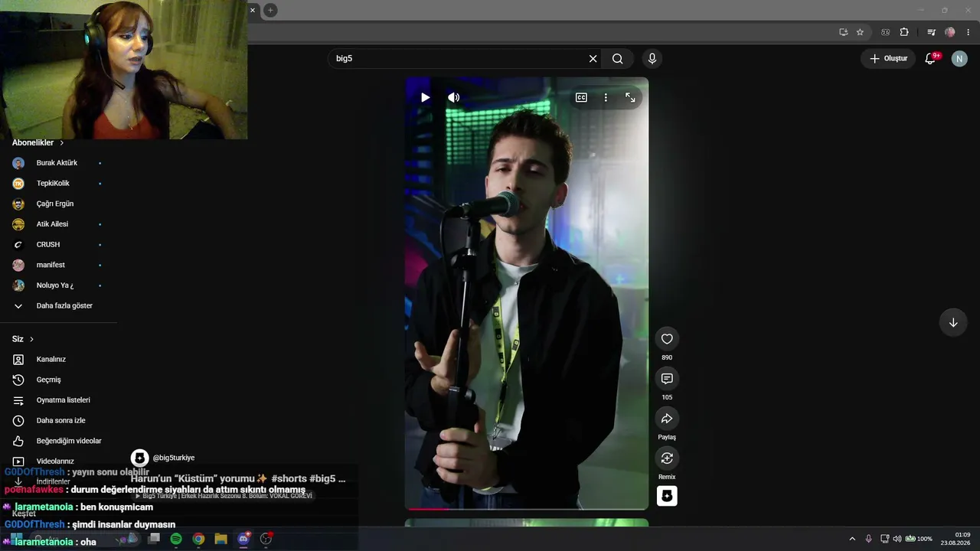Screen dimensions: 980x551
Task: Open the tray network icon
Action: click(884, 539)
